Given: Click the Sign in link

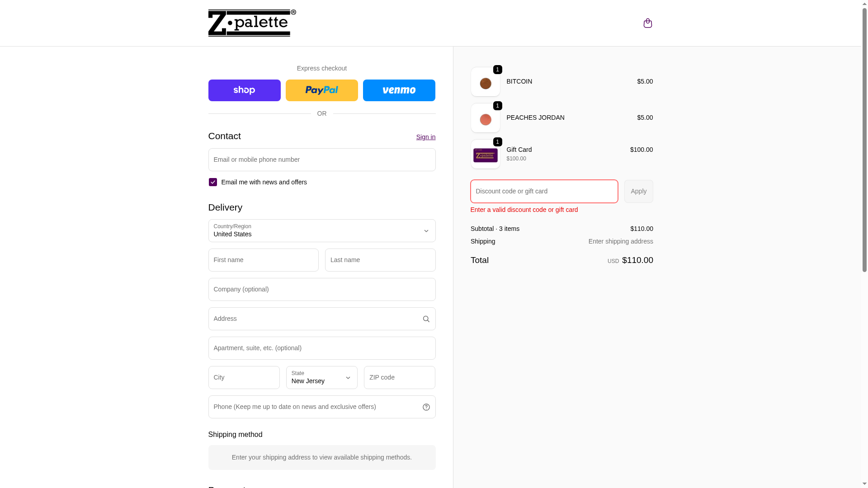Looking at the screenshot, I should click(425, 137).
